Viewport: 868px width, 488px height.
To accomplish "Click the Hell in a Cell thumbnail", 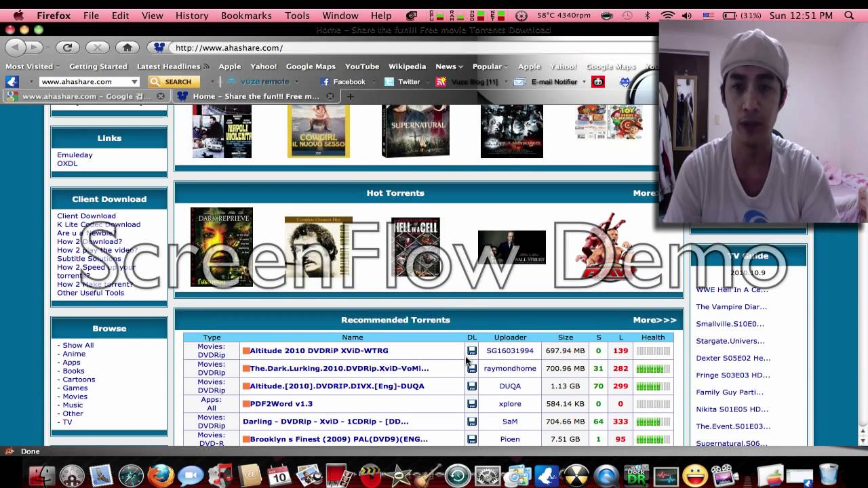I will click(416, 247).
